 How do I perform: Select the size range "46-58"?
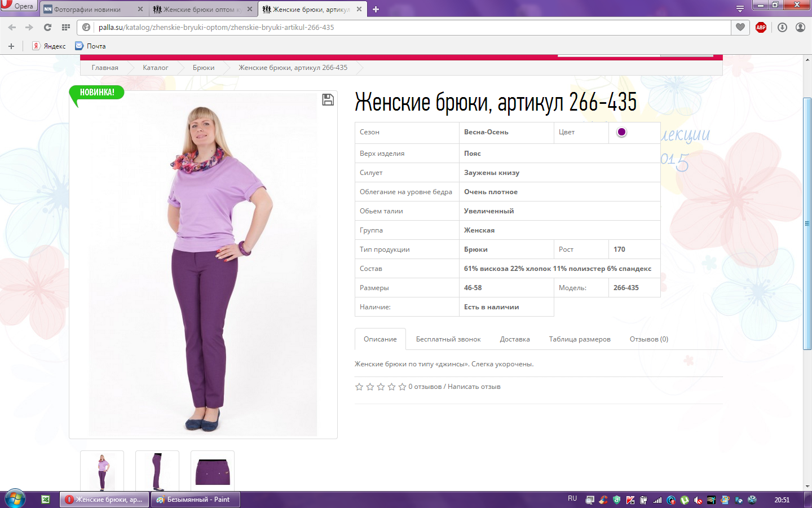click(x=473, y=288)
